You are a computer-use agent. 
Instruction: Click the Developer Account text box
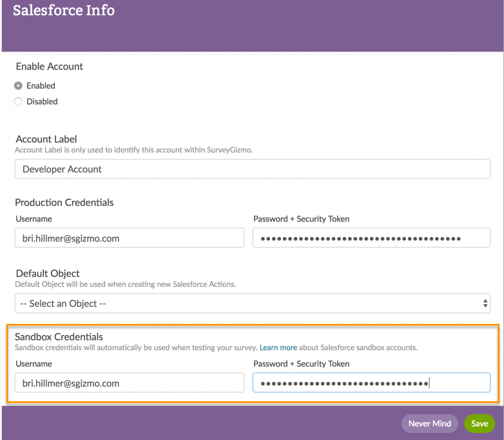pyautogui.click(x=253, y=169)
